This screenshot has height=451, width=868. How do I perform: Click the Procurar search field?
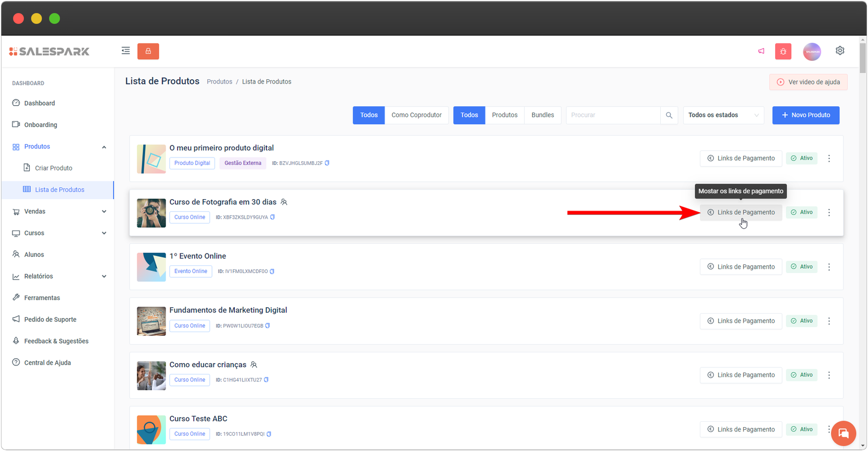coord(613,115)
